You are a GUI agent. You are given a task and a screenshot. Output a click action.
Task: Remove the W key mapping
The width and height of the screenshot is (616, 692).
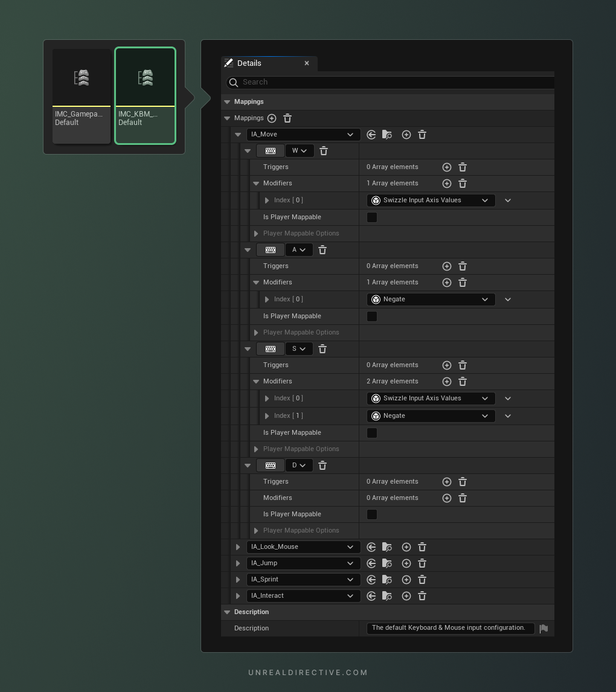[324, 151]
